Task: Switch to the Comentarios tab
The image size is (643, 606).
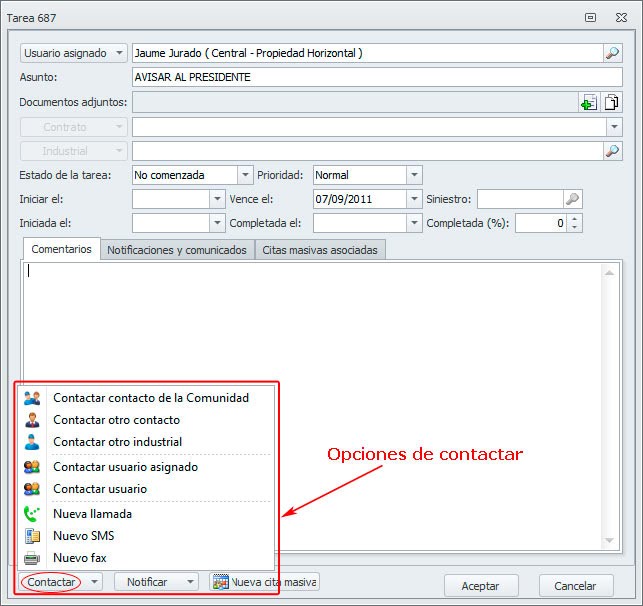Action: point(62,249)
